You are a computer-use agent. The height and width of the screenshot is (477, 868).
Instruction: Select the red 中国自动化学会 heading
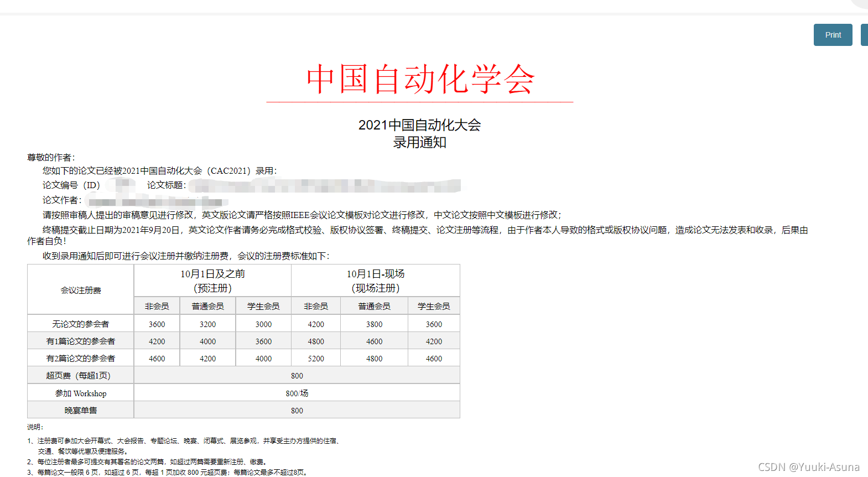point(420,79)
